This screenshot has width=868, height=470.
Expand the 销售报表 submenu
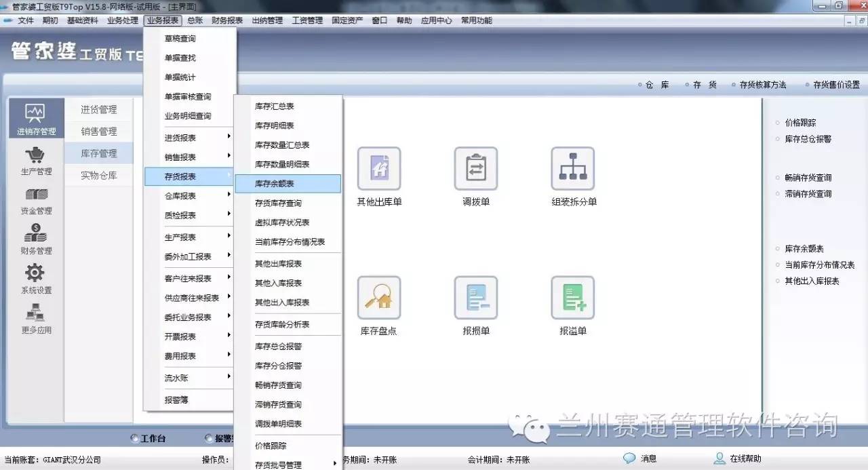coord(190,157)
